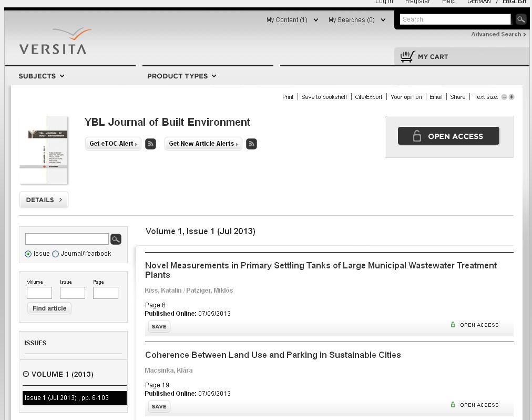This screenshot has height=420, width=532.
Task: Click the Versita logo
Action: (x=55, y=41)
